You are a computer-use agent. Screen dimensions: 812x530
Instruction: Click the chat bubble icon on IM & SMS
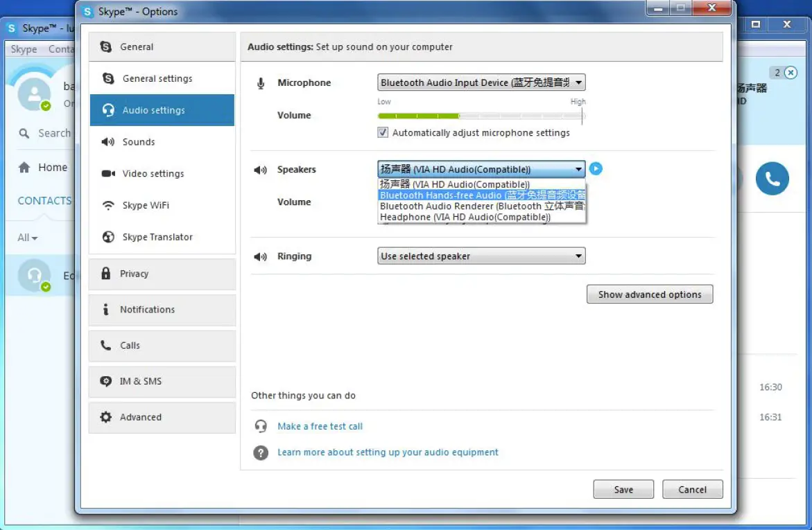click(105, 382)
